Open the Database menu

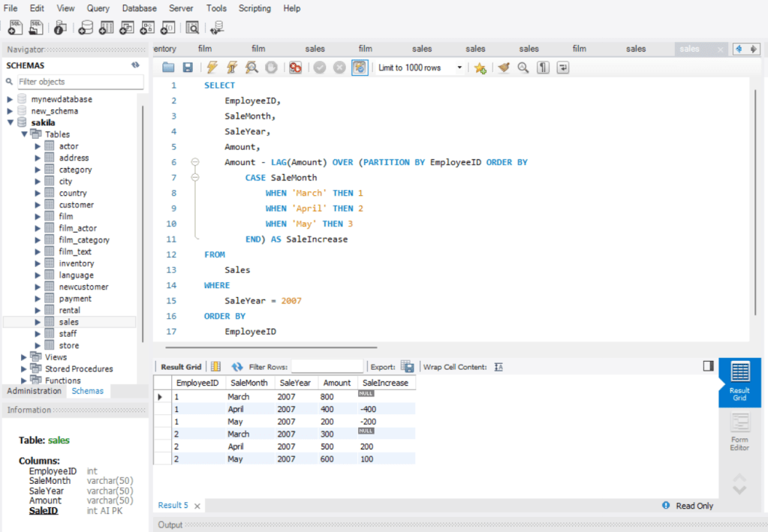coord(139,8)
